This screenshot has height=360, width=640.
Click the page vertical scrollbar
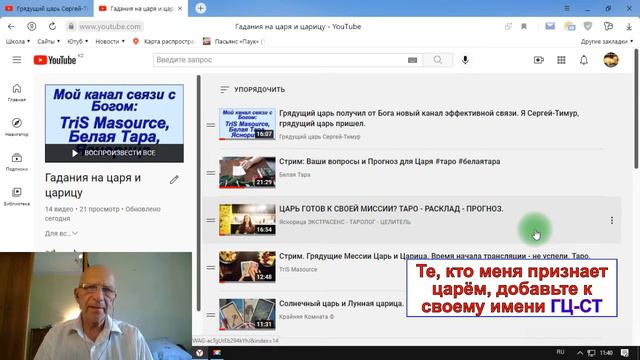[x=637, y=108]
